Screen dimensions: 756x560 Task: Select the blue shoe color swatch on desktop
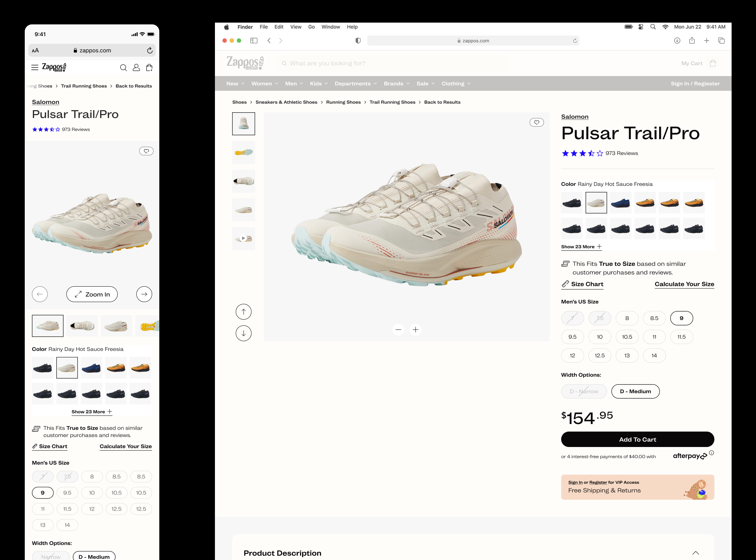coord(620,203)
